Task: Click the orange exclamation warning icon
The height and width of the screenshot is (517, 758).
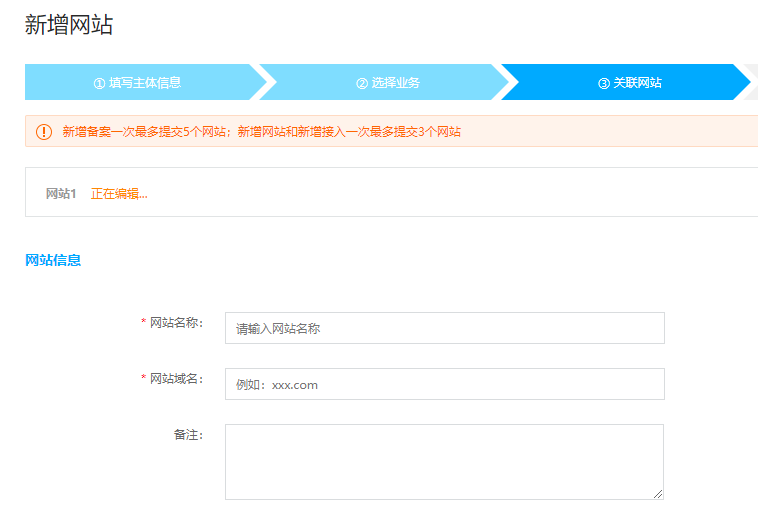Action: [44, 132]
